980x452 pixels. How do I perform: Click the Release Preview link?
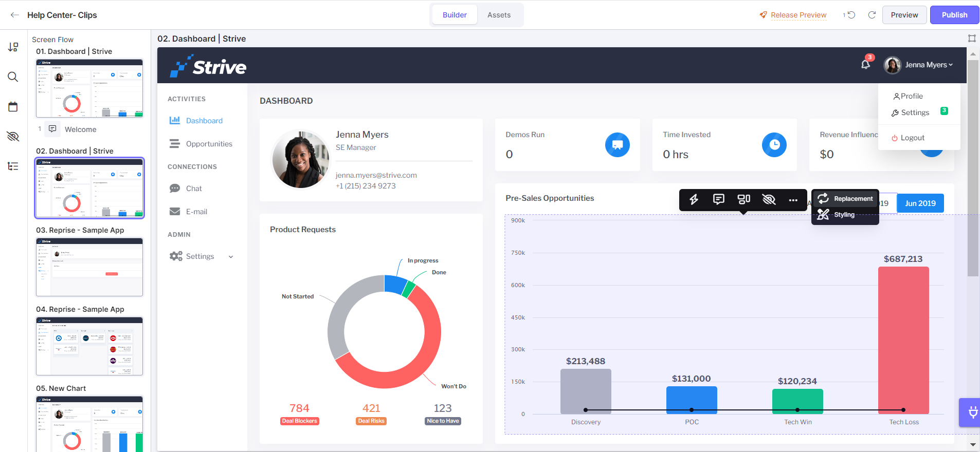pos(798,15)
